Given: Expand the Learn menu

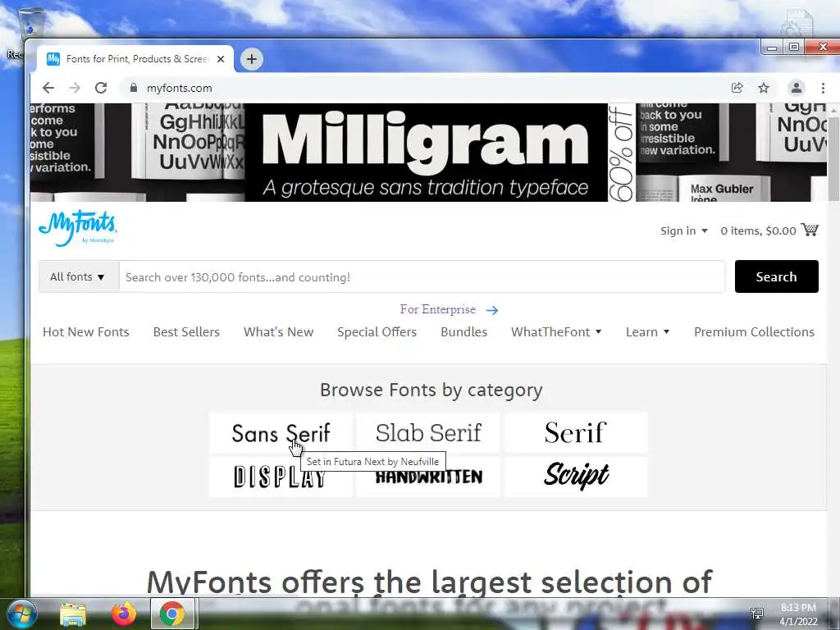Looking at the screenshot, I should 648,332.
